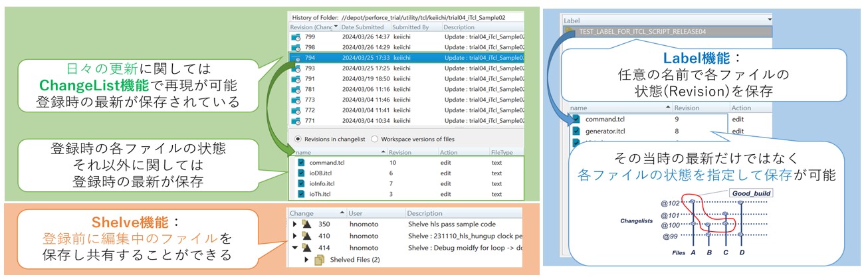Image resolution: width=868 pixels, height=279 pixels.
Task: Click the Shelved Files folder icon
Action: (320, 260)
